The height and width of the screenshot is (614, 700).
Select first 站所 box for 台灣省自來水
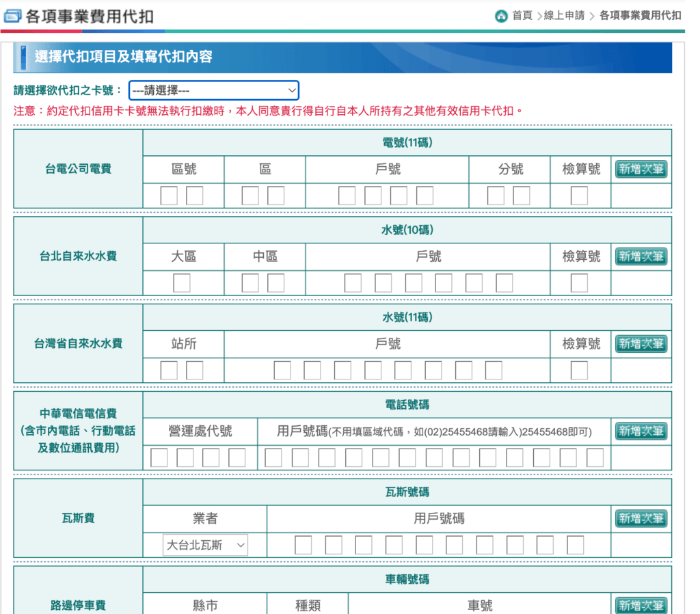[169, 371]
